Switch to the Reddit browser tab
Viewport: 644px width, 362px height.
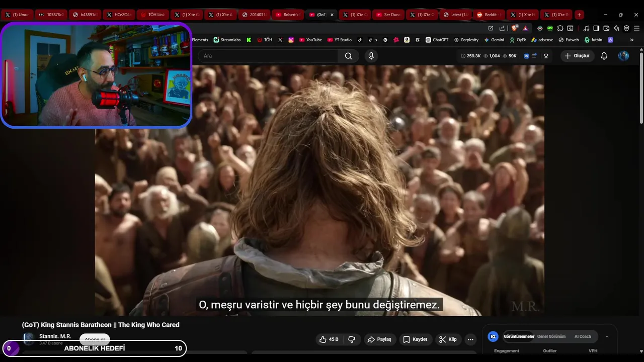488,15
